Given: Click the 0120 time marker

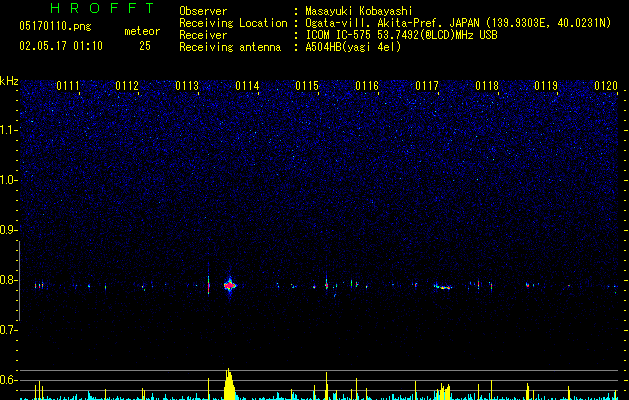Looking at the screenshot, I should [606, 86].
